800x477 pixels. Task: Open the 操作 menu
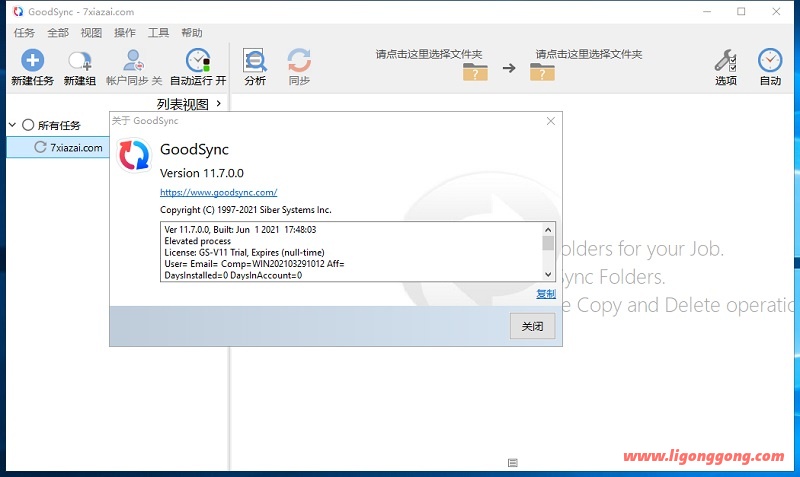pos(125,33)
